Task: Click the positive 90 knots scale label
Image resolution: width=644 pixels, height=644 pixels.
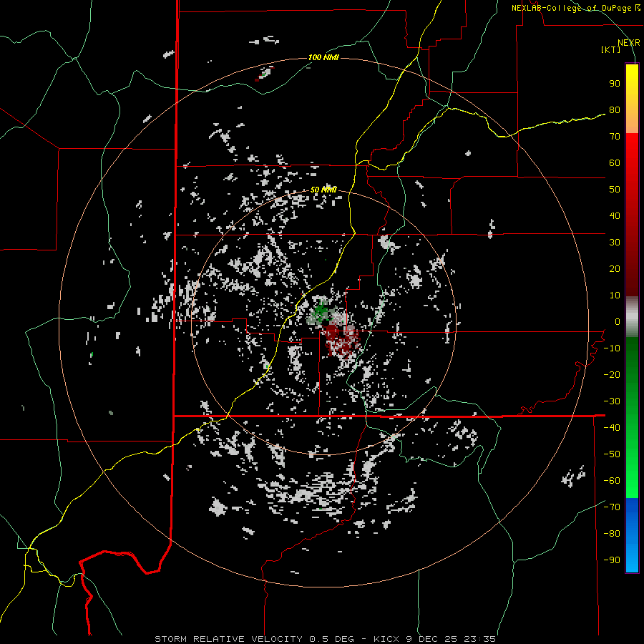Action: (615, 84)
